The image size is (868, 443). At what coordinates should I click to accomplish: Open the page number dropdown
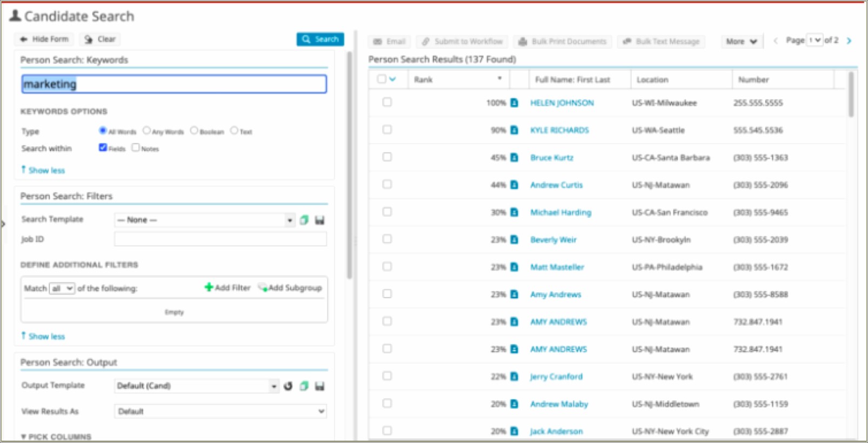coord(814,40)
